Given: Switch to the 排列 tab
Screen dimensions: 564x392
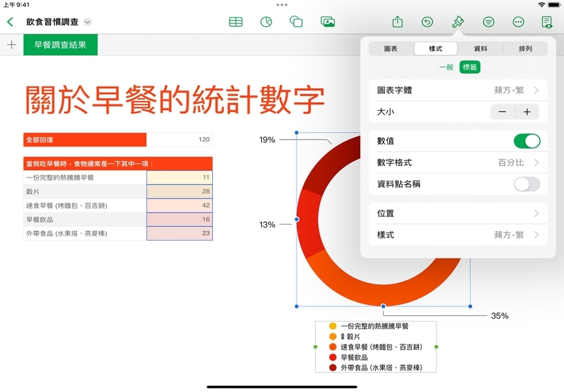Looking at the screenshot, I should click(525, 49).
